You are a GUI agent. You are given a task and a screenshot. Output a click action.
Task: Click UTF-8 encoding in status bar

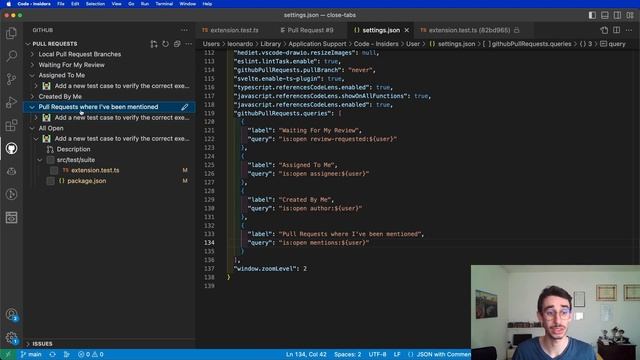pyautogui.click(x=377, y=354)
